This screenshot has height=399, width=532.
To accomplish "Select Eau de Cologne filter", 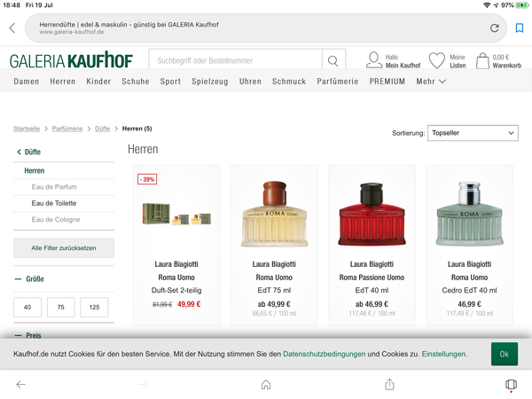I will (x=56, y=220).
